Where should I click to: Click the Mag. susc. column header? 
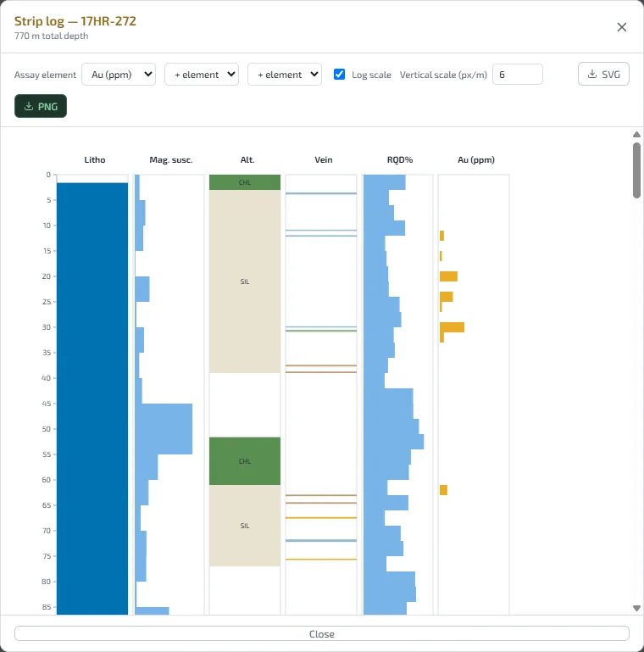coord(171,159)
